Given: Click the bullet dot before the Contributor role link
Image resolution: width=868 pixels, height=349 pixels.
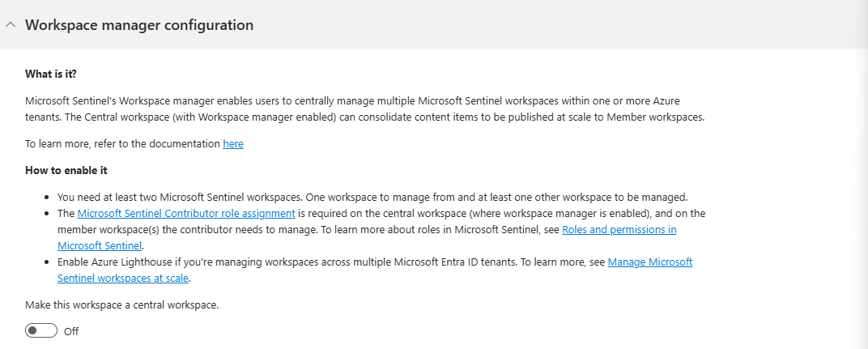Looking at the screenshot, I should (48, 215).
